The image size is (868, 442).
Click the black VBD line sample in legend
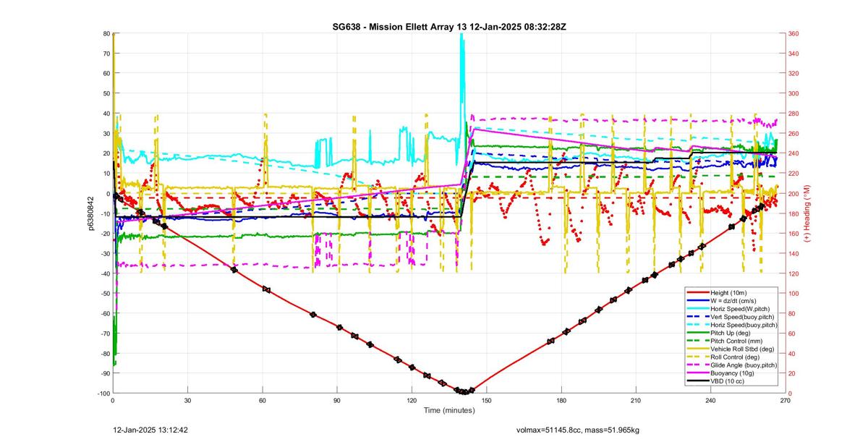pos(699,381)
